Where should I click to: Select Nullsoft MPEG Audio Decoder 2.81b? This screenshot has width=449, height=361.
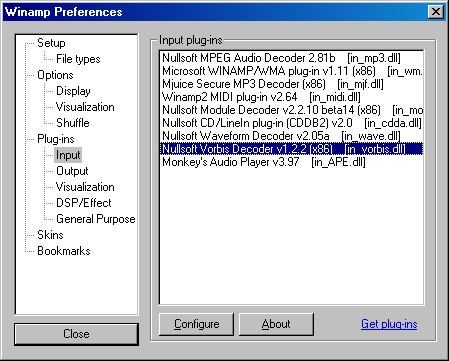tap(291, 58)
